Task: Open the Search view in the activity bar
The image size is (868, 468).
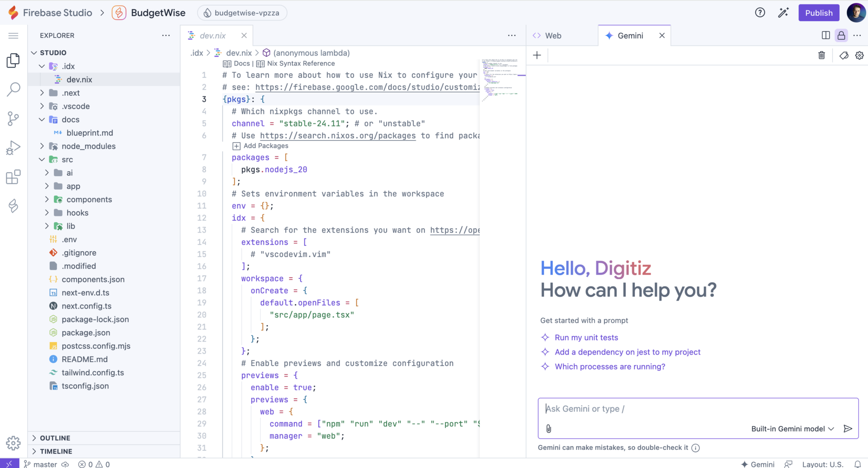Action: coord(13,89)
